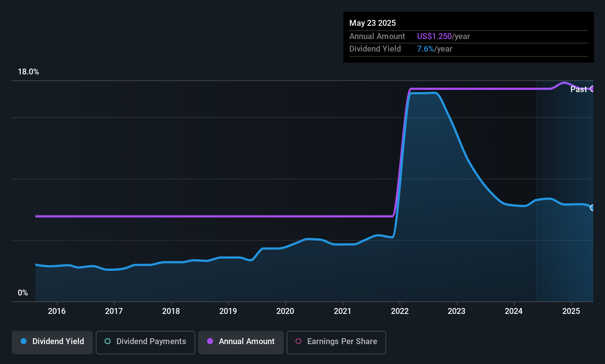The height and width of the screenshot is (364, 605).
Task: Click the 2025 x-axis label
Action: click(571, 311)
